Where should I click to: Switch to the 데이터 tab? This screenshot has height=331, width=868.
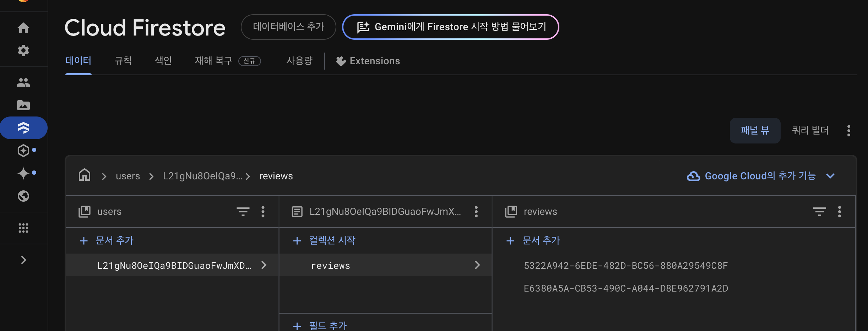pyautogui.click(x=78, y=61)
